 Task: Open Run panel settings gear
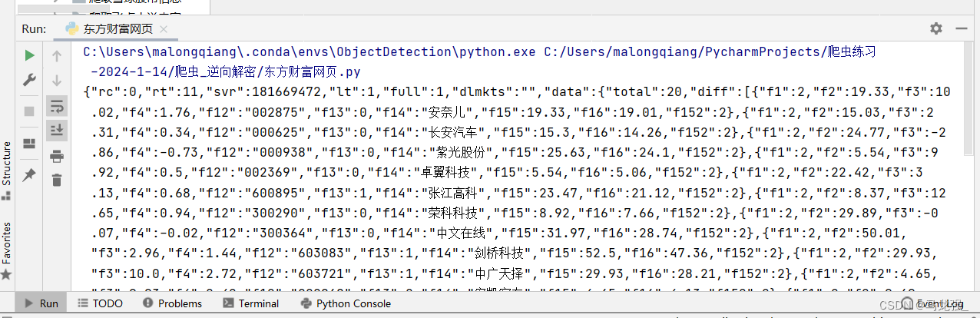tap(935, 28)
